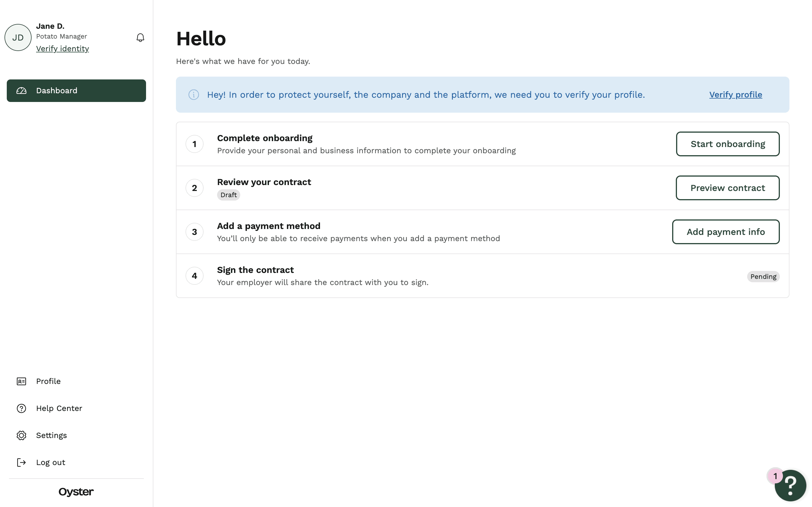Go to the Profile menu item
The image size is (812, 507).
[x=48, y=381]
